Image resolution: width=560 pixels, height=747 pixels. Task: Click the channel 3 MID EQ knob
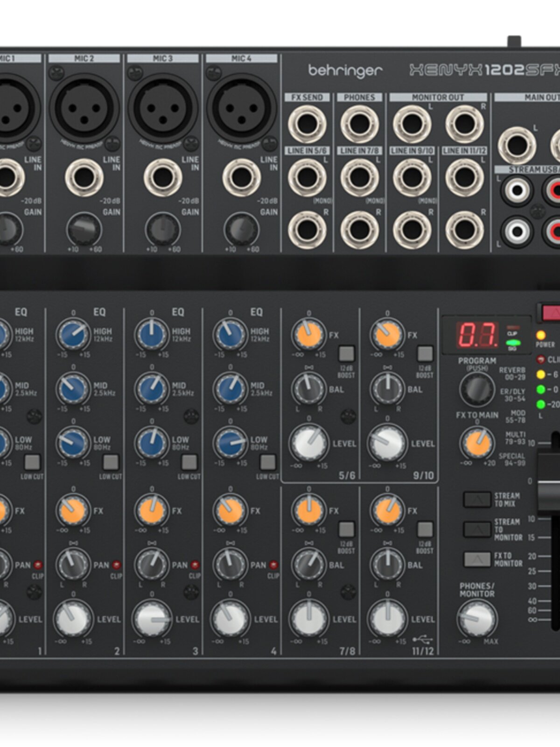click(152, 388)
